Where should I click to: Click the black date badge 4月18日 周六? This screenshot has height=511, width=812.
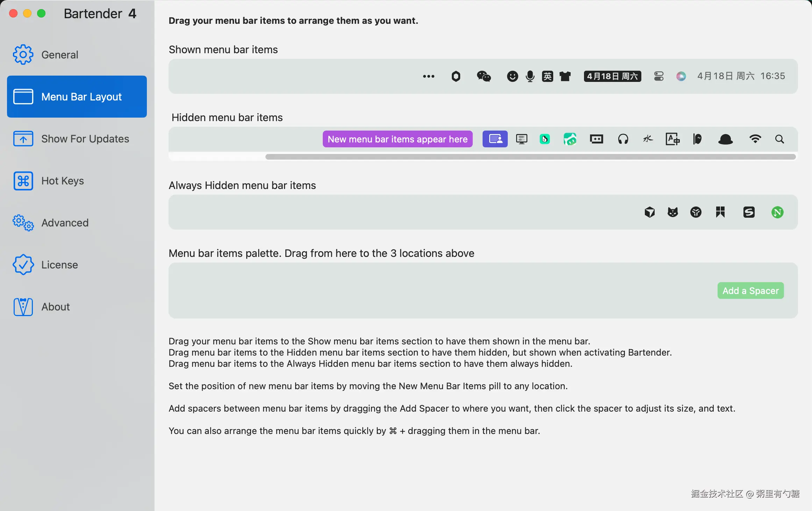[612, 76]
